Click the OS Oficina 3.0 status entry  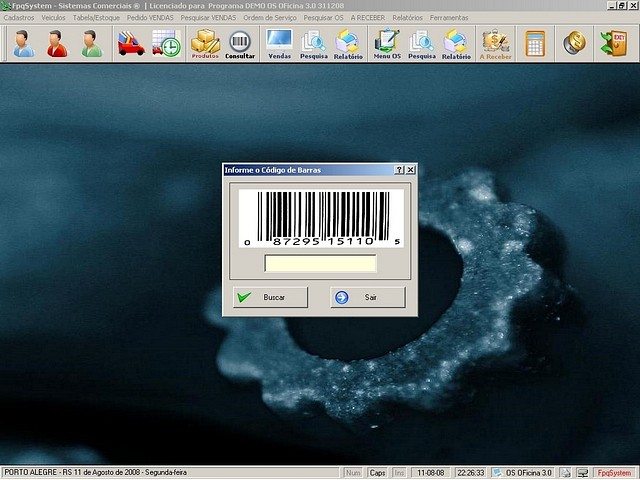pyautogui.click(x=523, y=473)
